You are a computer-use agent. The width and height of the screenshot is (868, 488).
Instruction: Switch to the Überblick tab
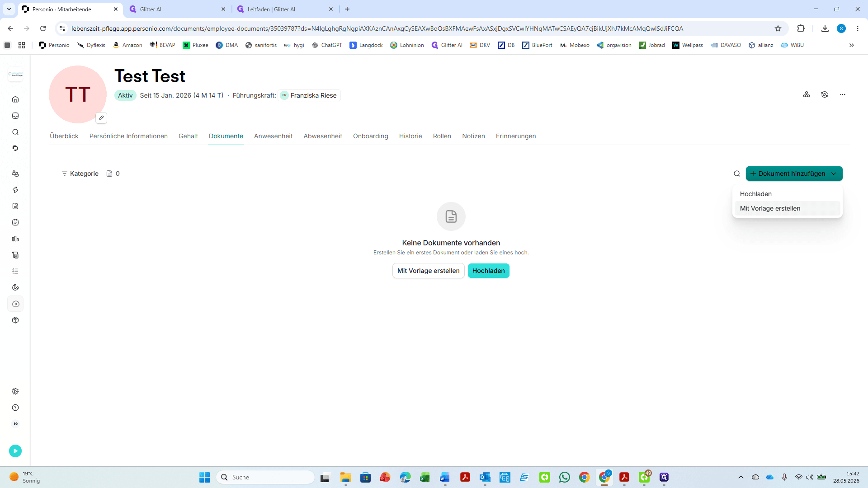pos(64,136)
